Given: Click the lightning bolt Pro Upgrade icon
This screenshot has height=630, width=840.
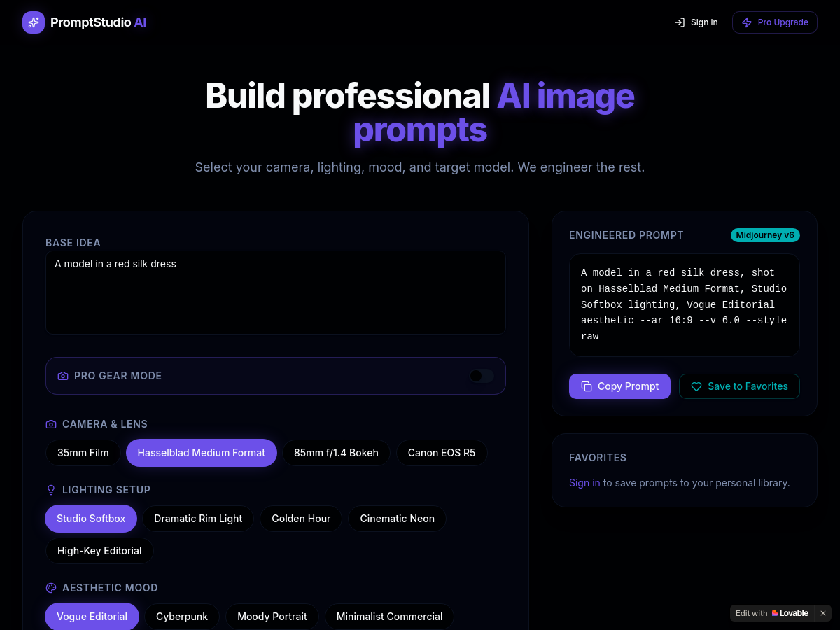Looking at the screenshot, I should click(747, 22).
